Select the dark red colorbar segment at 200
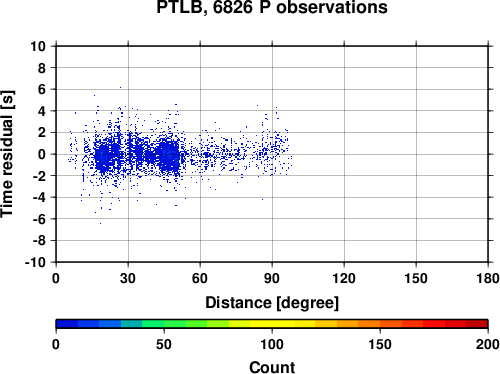Viewport: 500px width, 374px height. click(477, 324)
